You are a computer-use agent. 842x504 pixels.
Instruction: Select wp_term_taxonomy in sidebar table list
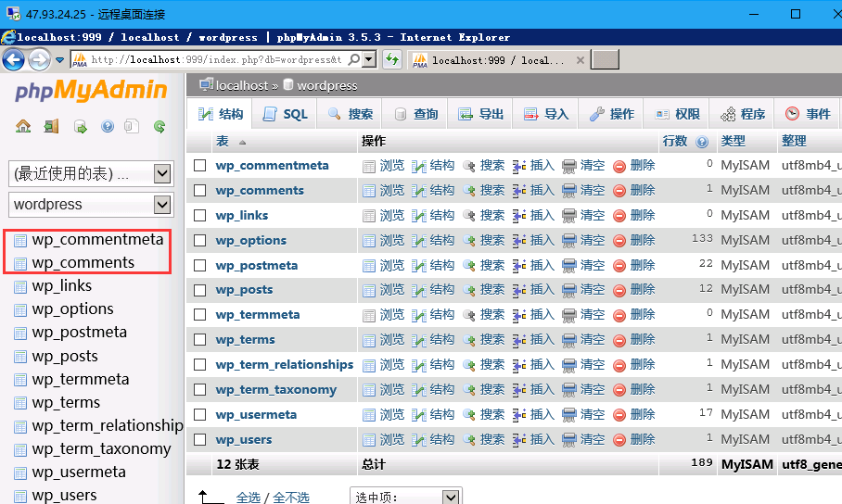[101, 448]
